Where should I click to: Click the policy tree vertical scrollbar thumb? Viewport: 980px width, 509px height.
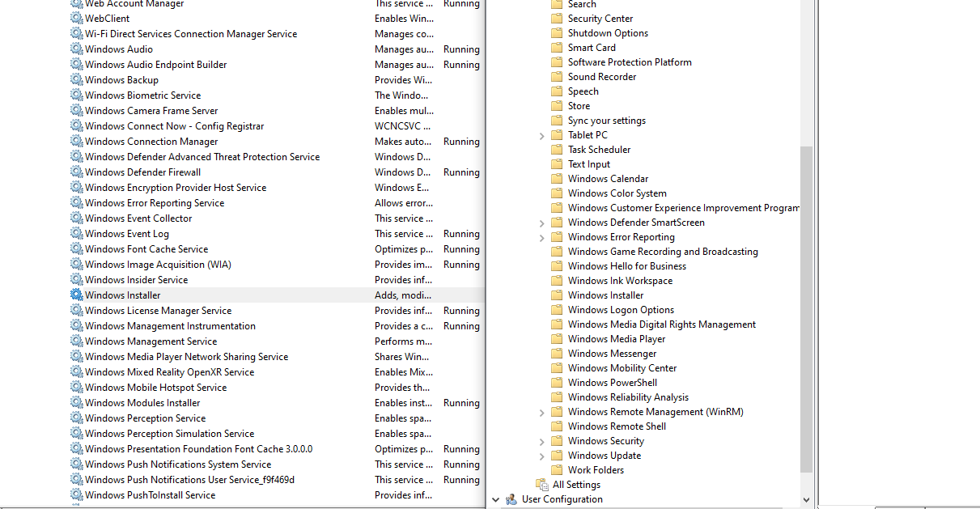pos(806,309)
